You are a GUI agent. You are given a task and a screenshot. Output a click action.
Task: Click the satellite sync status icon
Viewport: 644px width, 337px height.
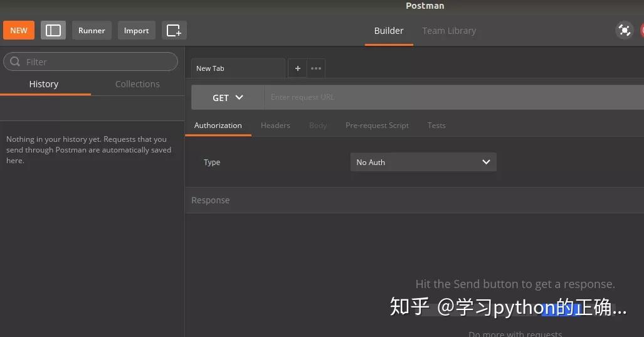point(625,30)
